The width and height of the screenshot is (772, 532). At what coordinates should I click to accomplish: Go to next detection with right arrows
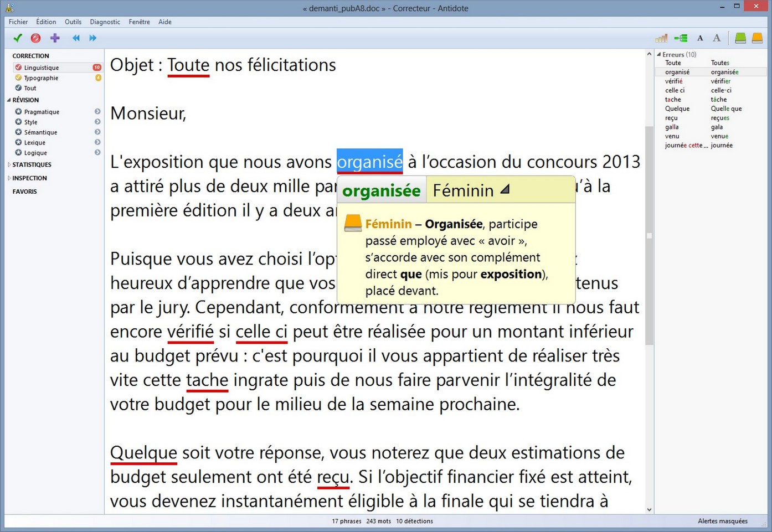[92, 38]
